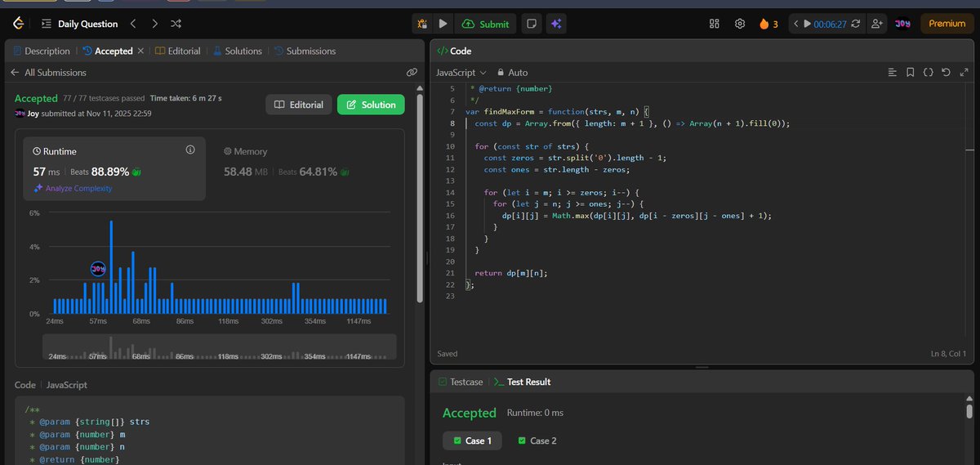This screenshot has width=980, height=465.
Task: Click the invite user icon
Action: tap(877, 24)
